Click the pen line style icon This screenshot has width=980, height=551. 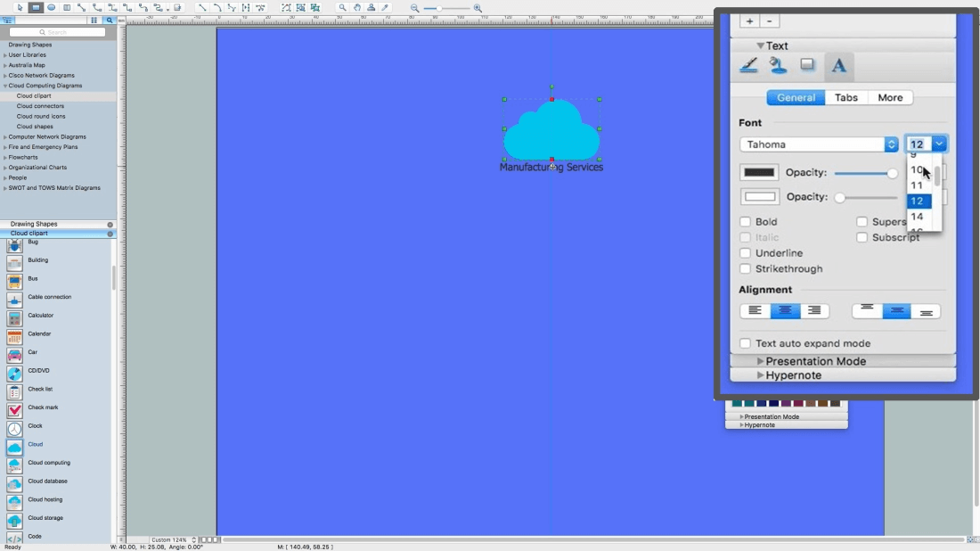(x=748, y=65)
